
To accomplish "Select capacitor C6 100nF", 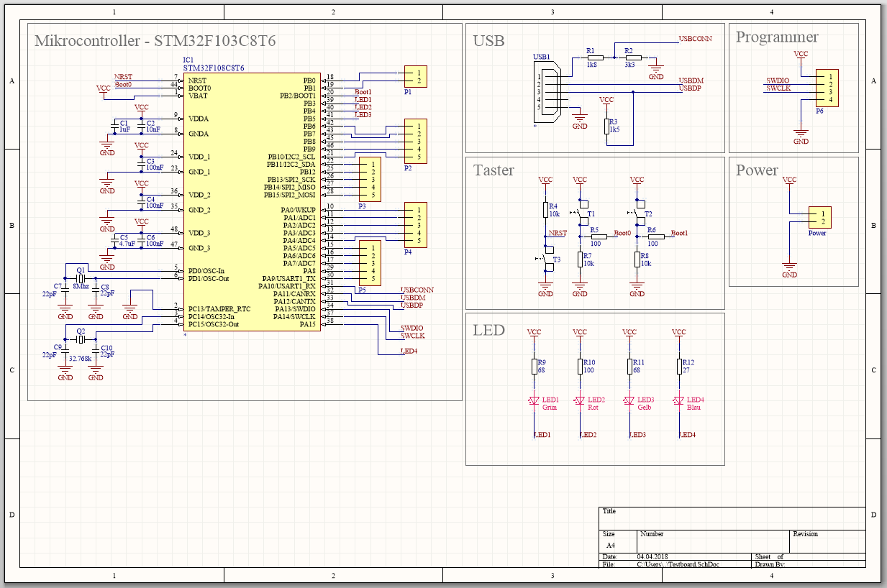I will pyautogui.click(x=142, y=241).
